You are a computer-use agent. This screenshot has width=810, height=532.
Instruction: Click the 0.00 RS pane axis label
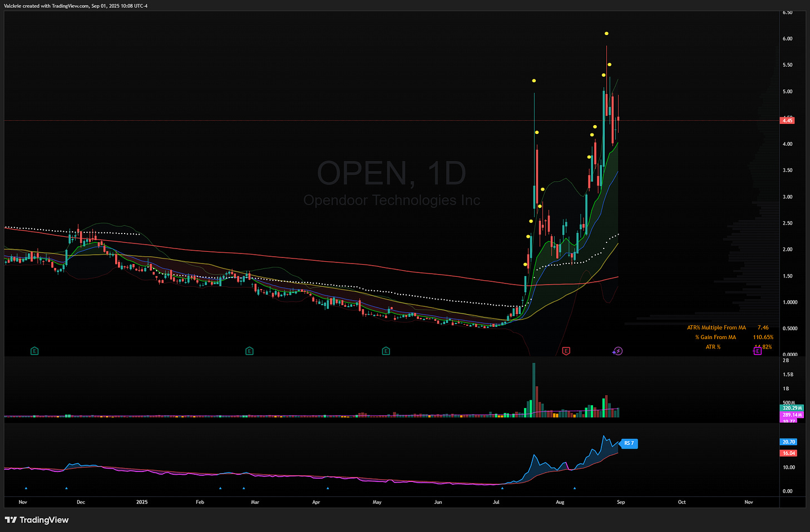pyautogui.click(x=788, y=491)
